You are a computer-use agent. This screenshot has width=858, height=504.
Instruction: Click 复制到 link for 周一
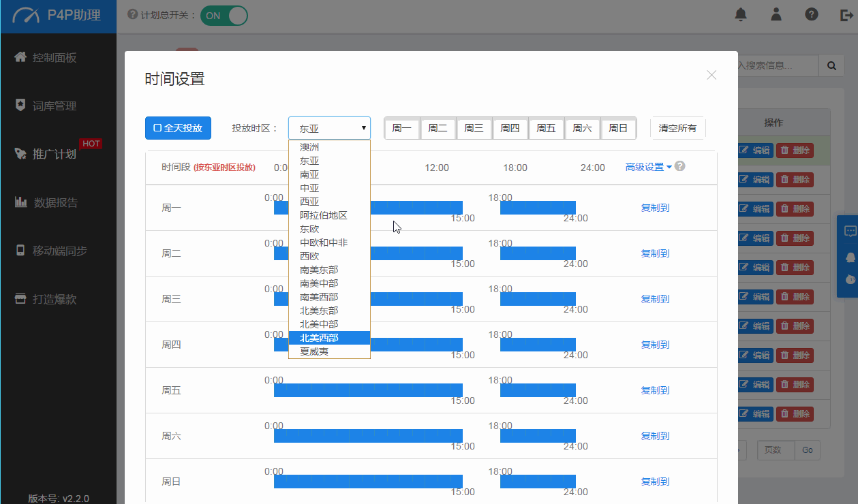tap(655, 208)
